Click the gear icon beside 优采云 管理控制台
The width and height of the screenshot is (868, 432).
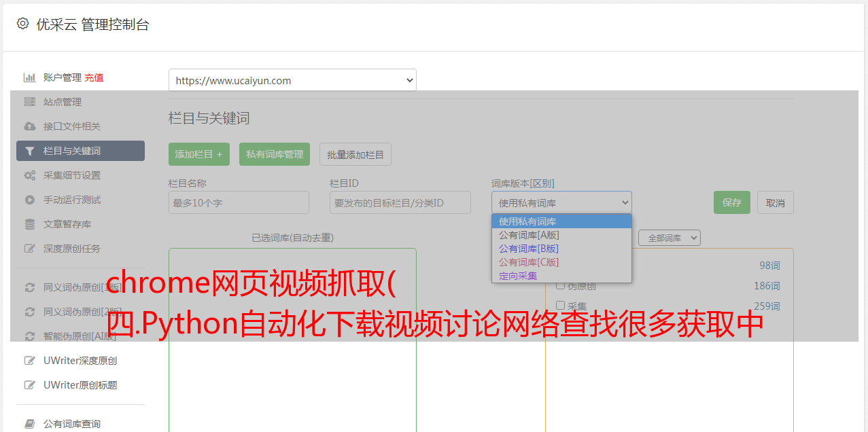point(22,24)
